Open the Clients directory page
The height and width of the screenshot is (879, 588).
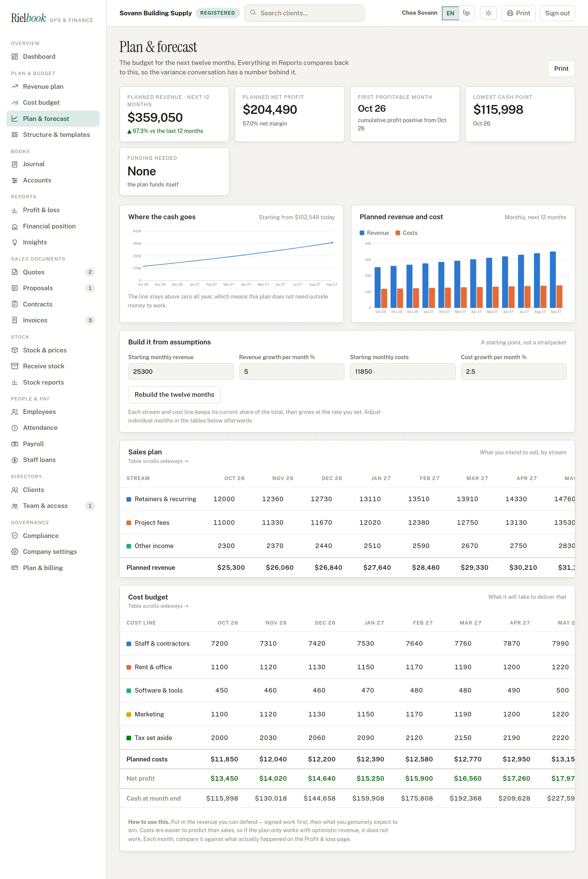[x=53, y=490]
